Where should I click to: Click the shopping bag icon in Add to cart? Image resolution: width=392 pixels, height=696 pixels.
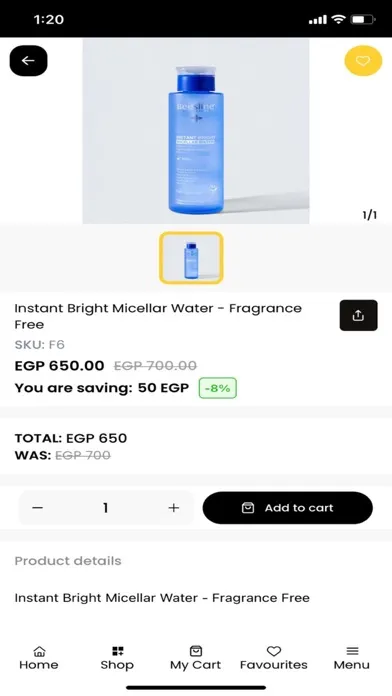tap(248, 508)
